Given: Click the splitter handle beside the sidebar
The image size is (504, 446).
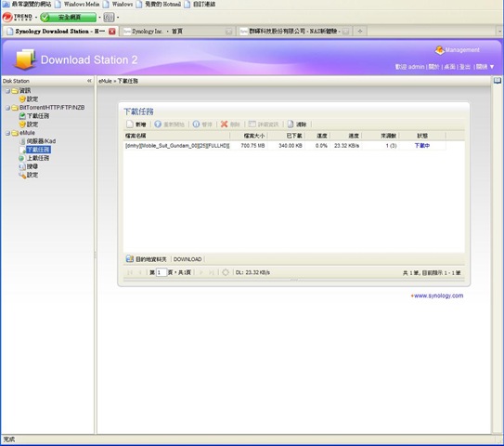Looking at the screenshot, I should pos(96,255).
